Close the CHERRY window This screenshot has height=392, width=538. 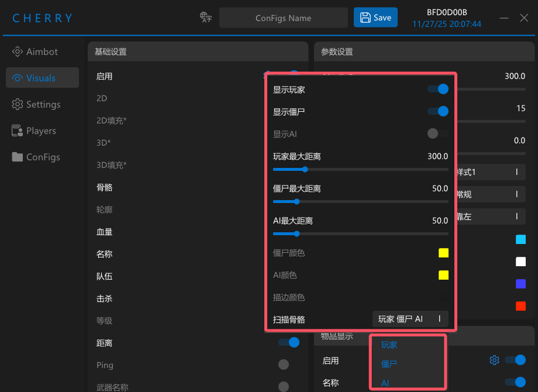coord(524,18)
